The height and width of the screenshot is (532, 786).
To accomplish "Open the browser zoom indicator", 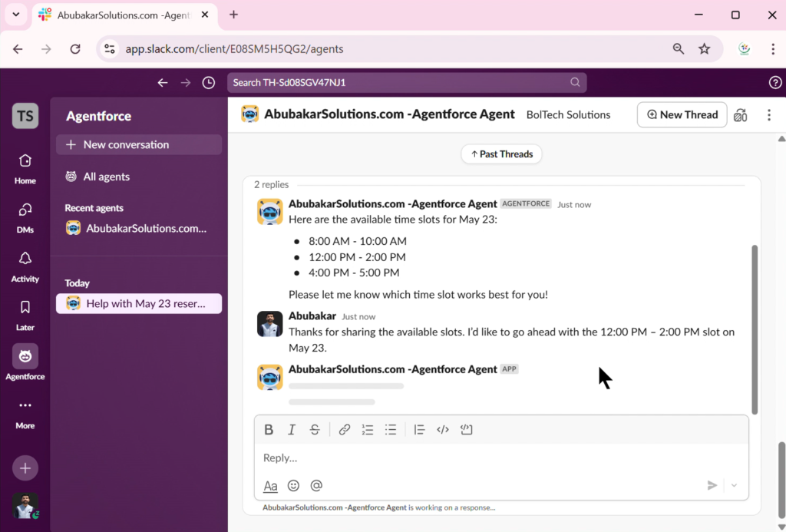I will 679,48.
